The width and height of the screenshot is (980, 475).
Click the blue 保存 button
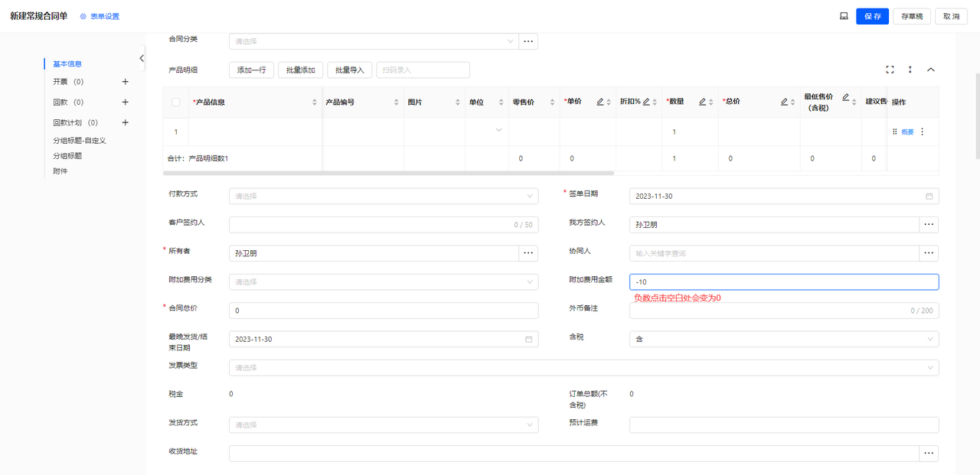(x=872, y=16)
